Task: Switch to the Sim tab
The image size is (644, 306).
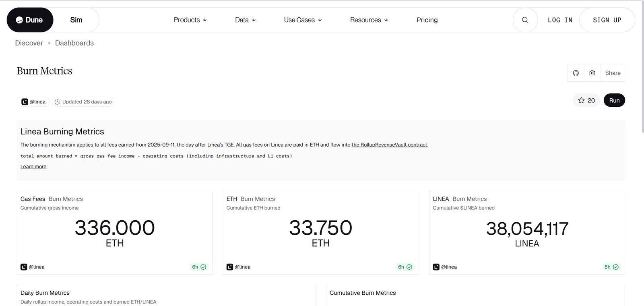Action: point(76,20)
